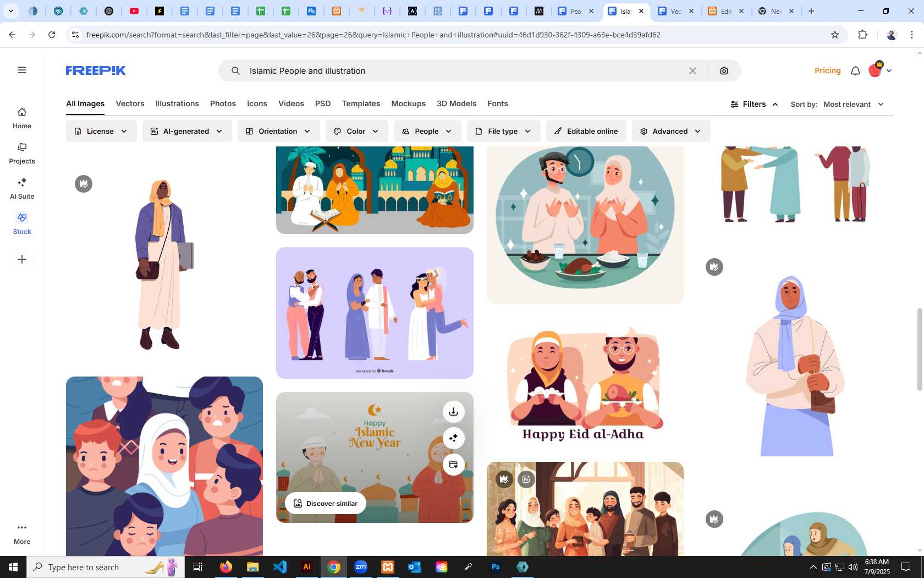Clear the search query with X

(x=692, y=70)
